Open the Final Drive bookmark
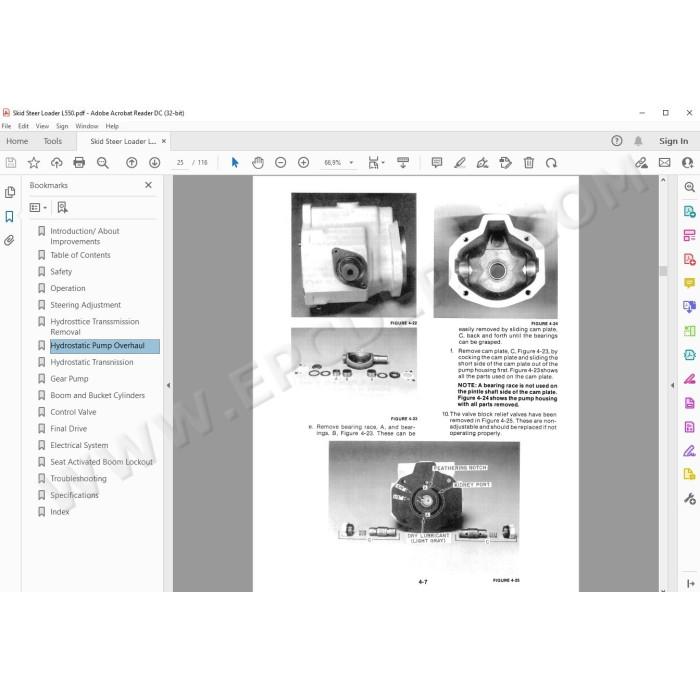The width and height of the screenshot is (700, 700). click(x=68, y=429)
